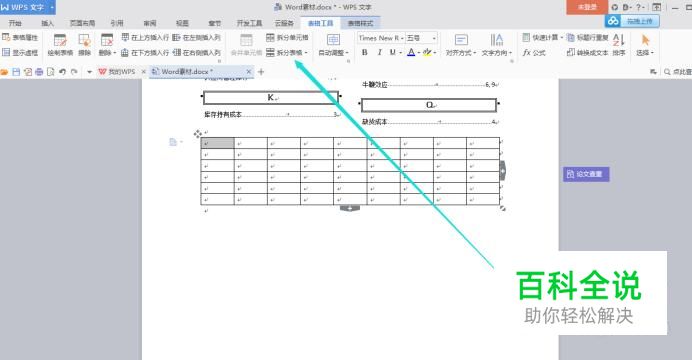Activate the draw table tool (绘制表格)

click(x=60, y=45)
